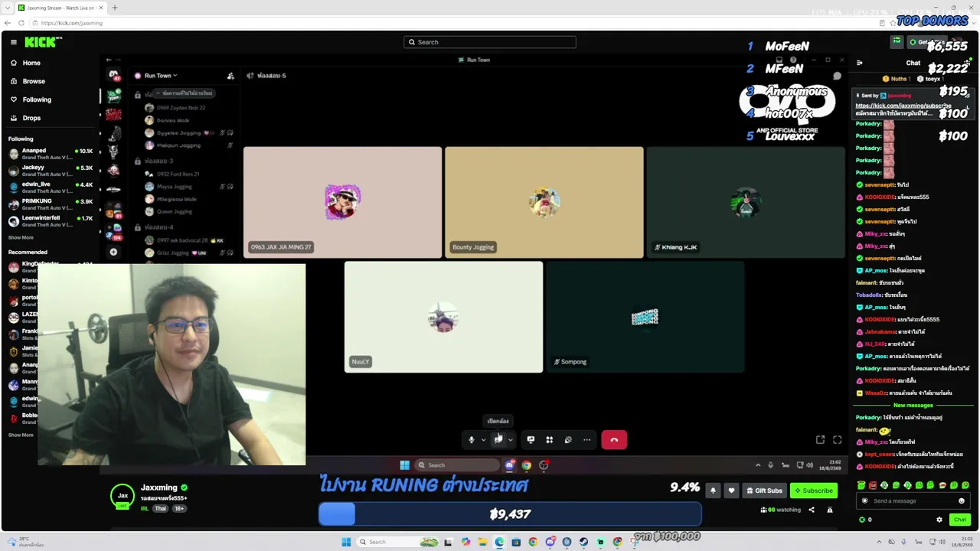
Task: Open the Run Town server dropdown
Action: tap(160, 76)
